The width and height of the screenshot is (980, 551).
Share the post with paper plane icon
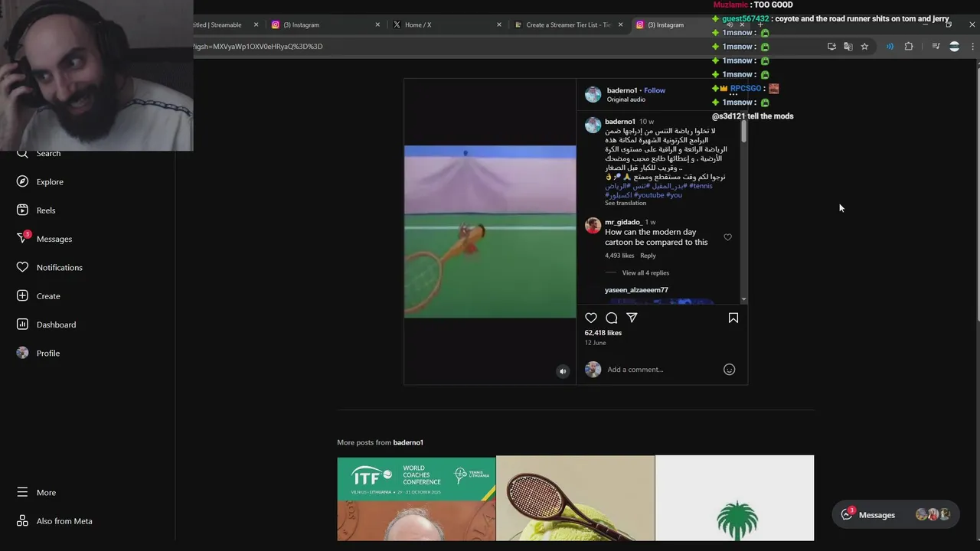point(632,318)
